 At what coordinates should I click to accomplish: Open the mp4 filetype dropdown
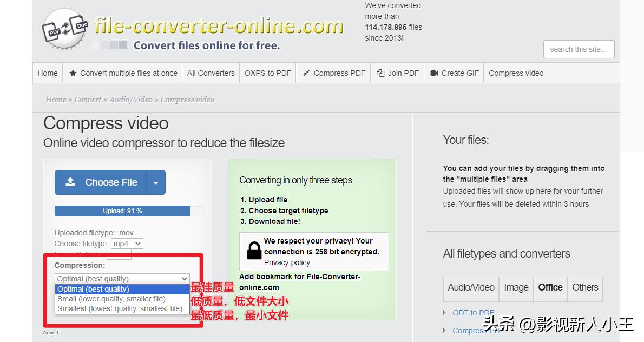[128, 244]
